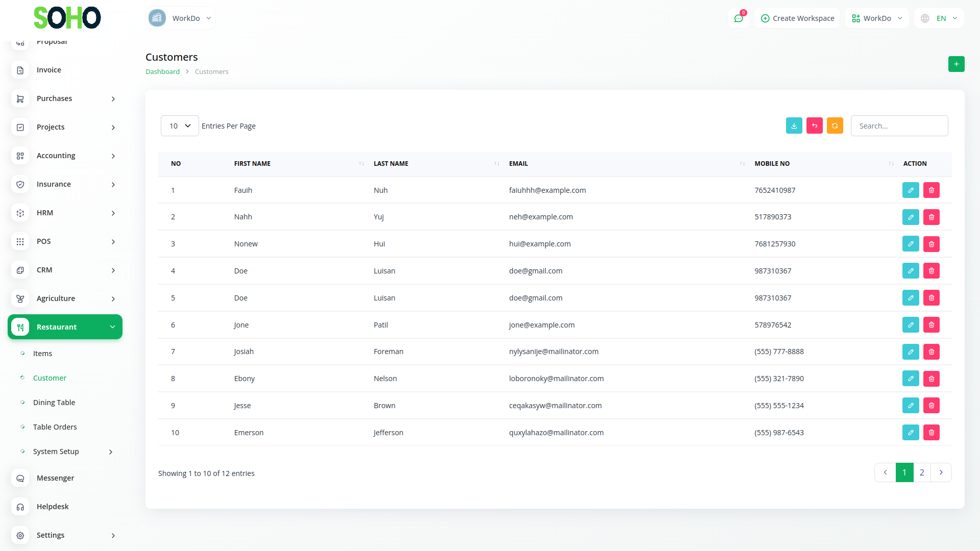The width and height of the screenshot is (980, 551).
Task: Delete the customer Emerson Jefferson
Action: [x=931, y=433]
